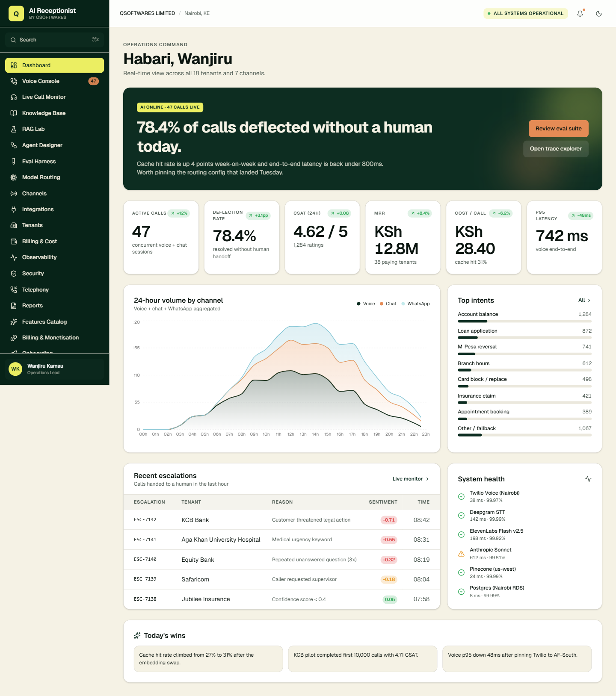
Task: Click the 0.05 sentiment badge
Action: [x=390, y=599]
